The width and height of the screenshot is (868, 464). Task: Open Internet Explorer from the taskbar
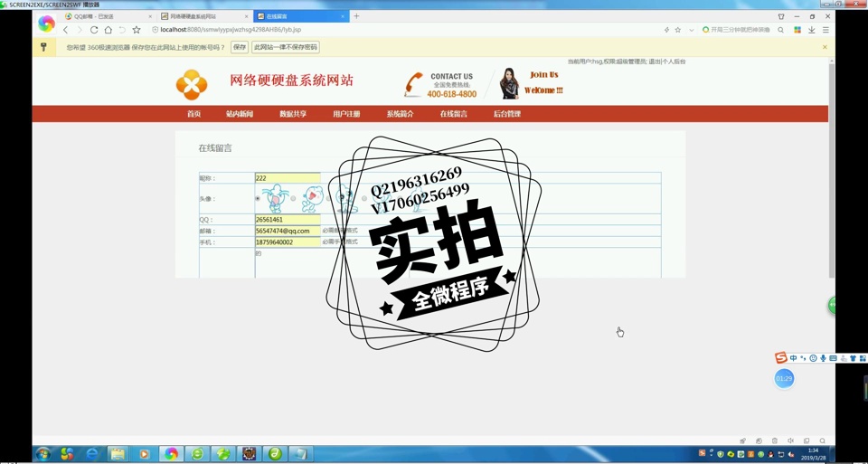click(x=92, y=454)
